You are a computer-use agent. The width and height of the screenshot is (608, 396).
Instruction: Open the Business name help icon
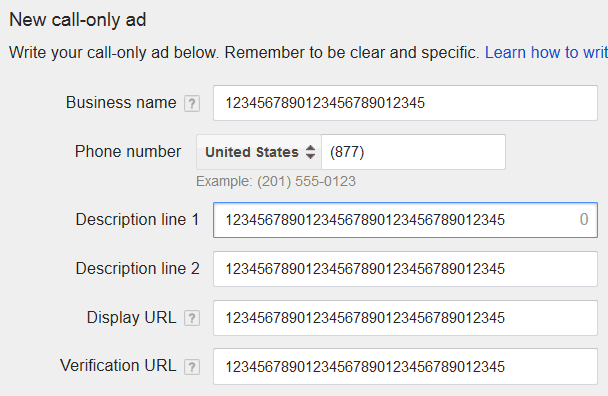pos(192,104)
